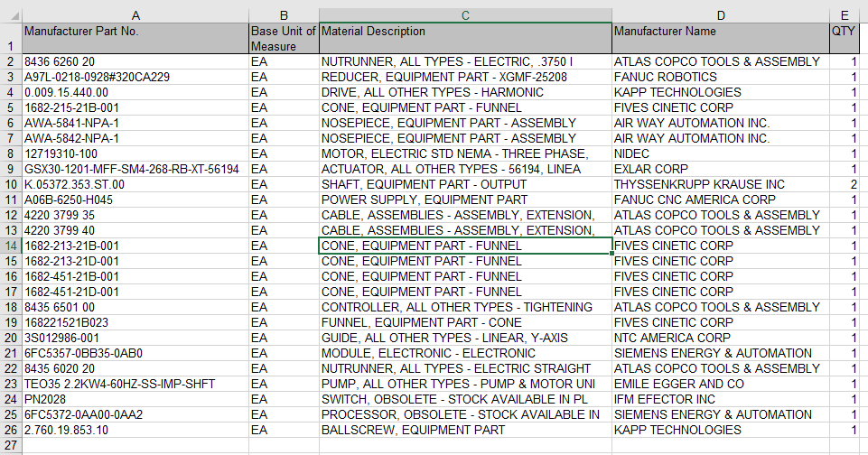The width and height of the screenshot is (868, 455).
Task: Select the Manufacturer Part No. header cell
Action: pos(135,38)
